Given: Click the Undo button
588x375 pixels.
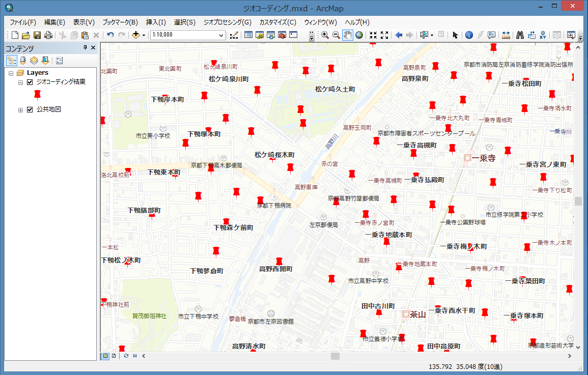Looking at the screenshot, I should [110, 35].
